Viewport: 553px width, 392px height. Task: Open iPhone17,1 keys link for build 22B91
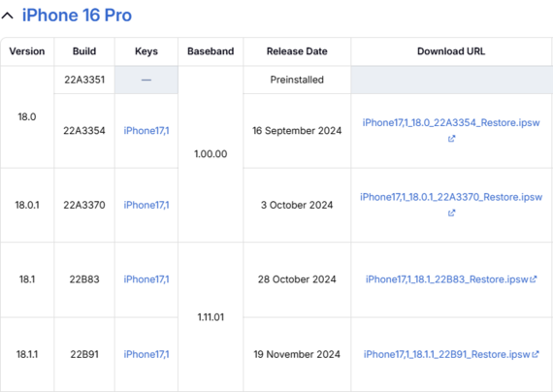coord(146,354)
